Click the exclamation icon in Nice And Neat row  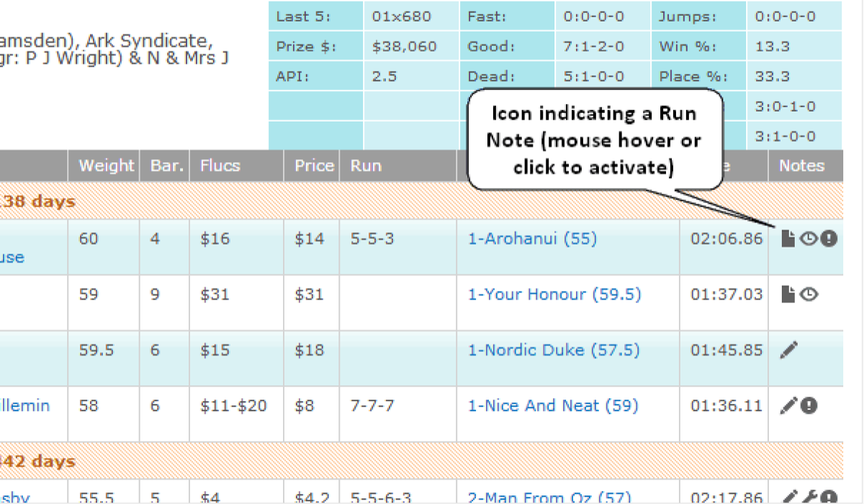(x=809, y=406)
